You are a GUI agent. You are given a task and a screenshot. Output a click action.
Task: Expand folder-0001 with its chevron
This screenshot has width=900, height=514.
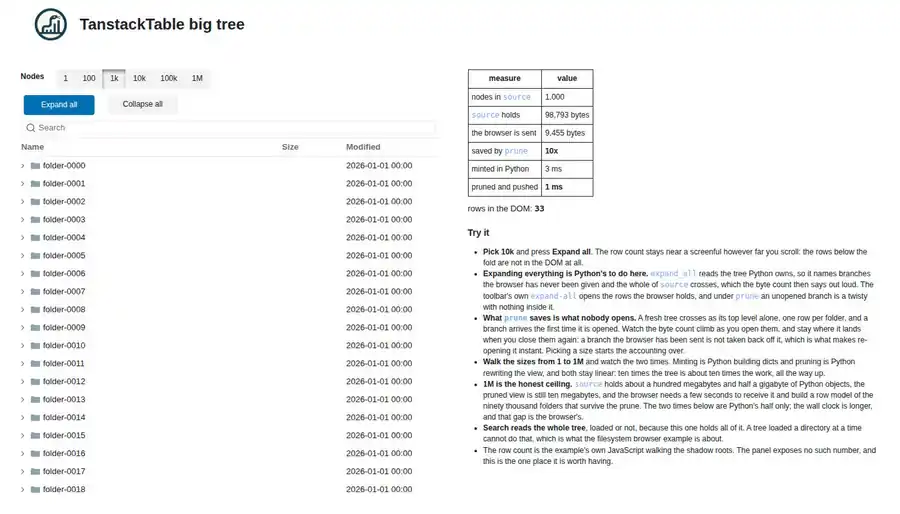(x=23, y=184)
